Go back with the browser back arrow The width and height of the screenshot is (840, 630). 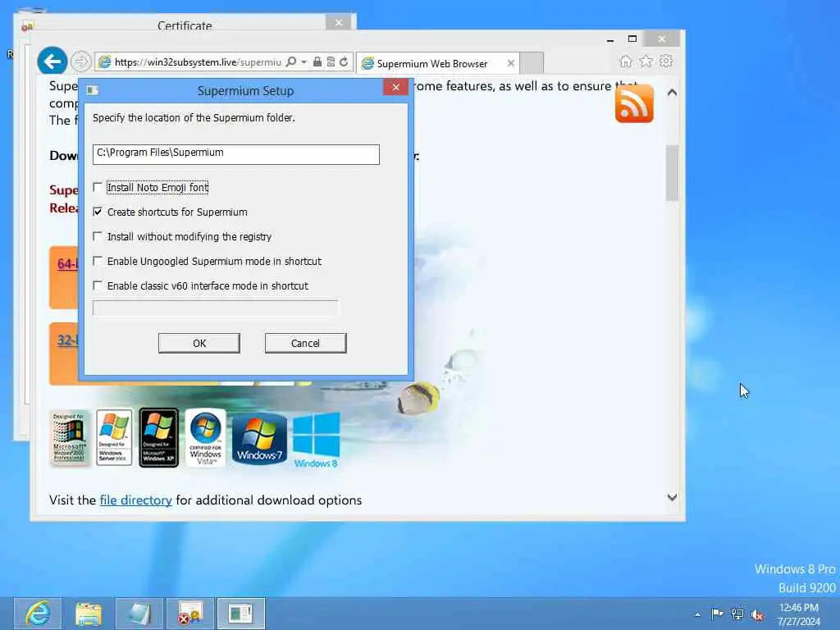(x=52, y=62)
